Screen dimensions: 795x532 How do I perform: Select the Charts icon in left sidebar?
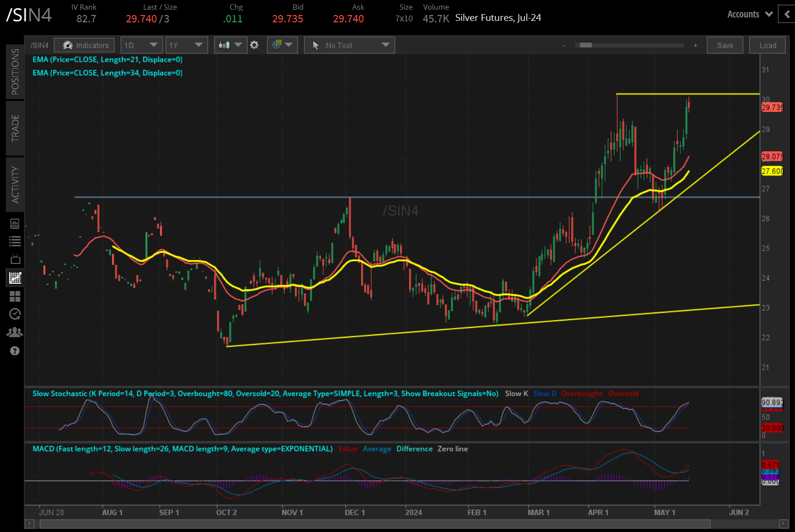click(x=15, y=277)
